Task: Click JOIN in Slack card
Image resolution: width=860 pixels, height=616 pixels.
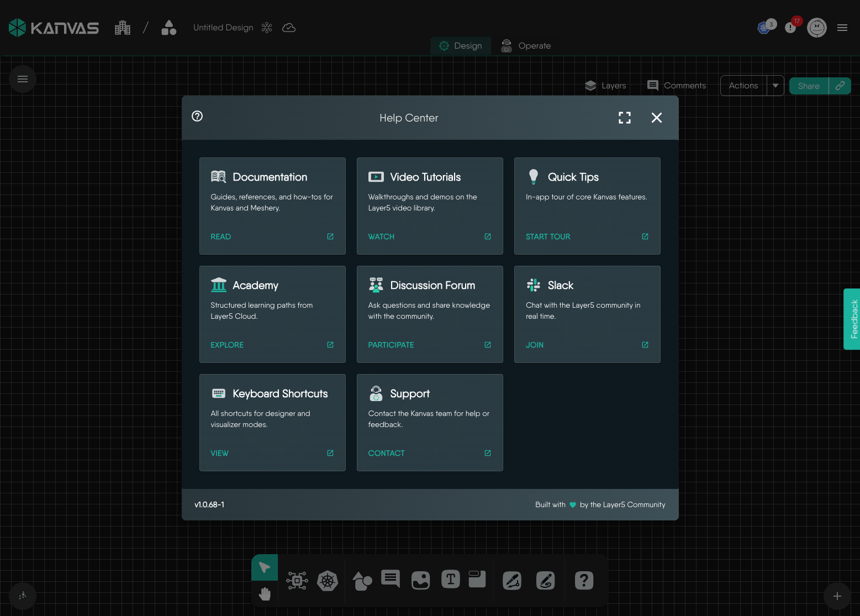Action: click(535, 345)
